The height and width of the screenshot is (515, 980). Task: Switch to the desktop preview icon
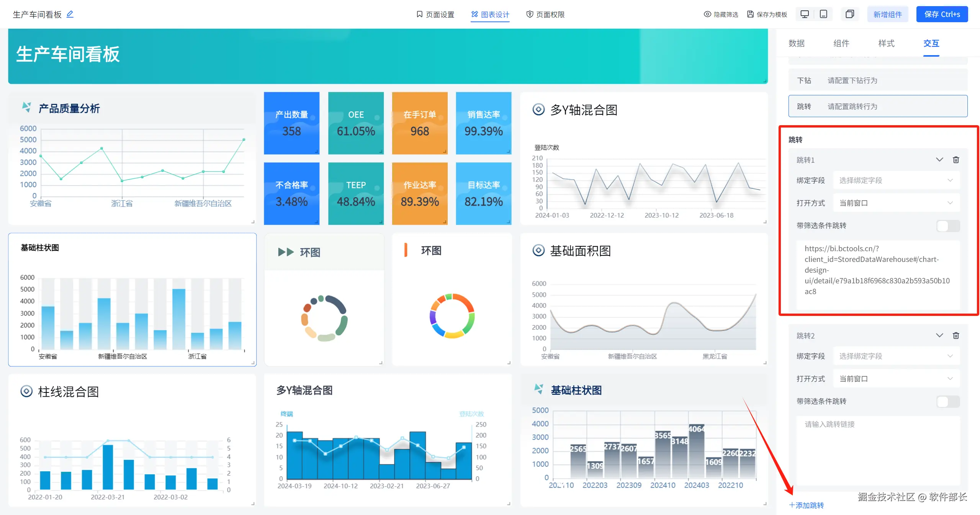[805, 14]
